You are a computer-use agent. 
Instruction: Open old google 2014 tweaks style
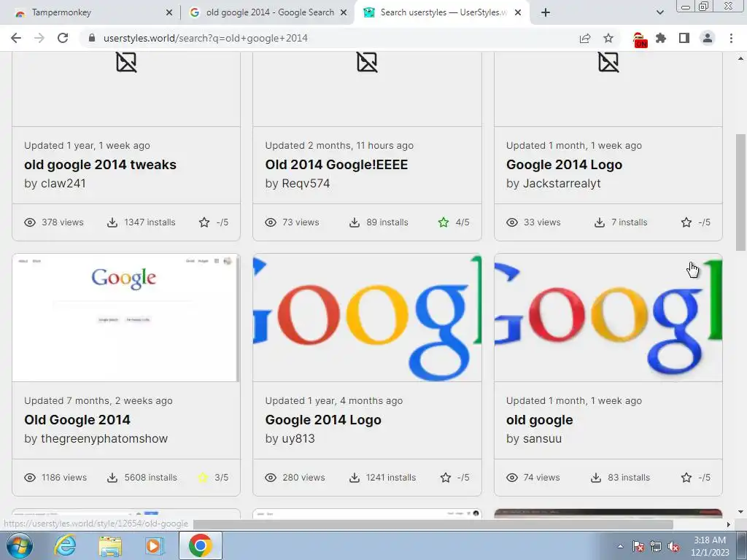(100, 165)
